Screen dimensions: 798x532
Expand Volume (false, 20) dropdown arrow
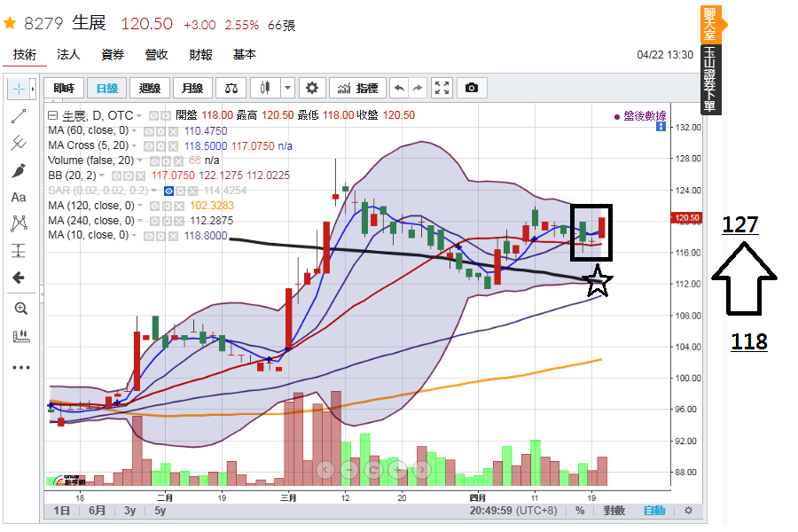(x=139, y=160)
